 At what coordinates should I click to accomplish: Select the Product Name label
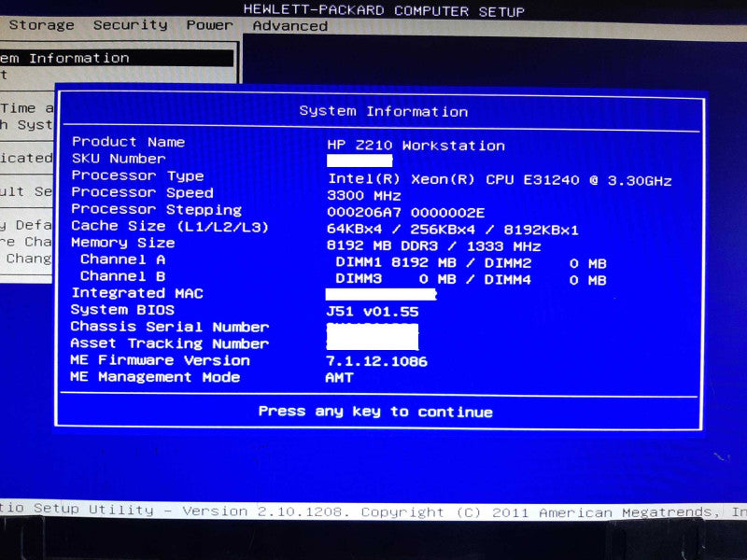coord(129,142)
